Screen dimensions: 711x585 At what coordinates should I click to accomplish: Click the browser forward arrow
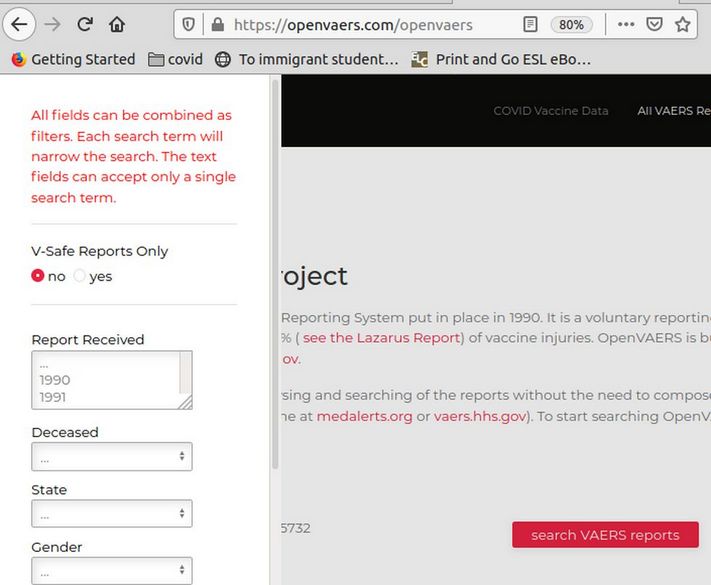click(x=53, y=24)
